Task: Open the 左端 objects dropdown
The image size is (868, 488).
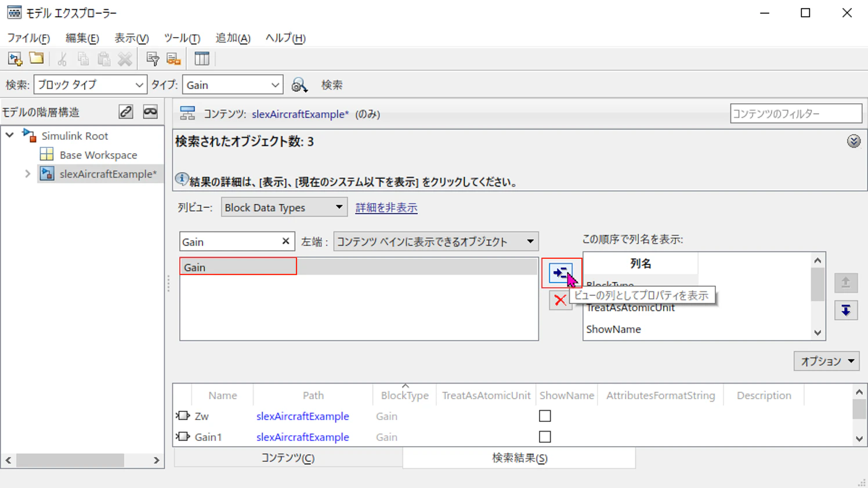Action: (x=436, y=241)
